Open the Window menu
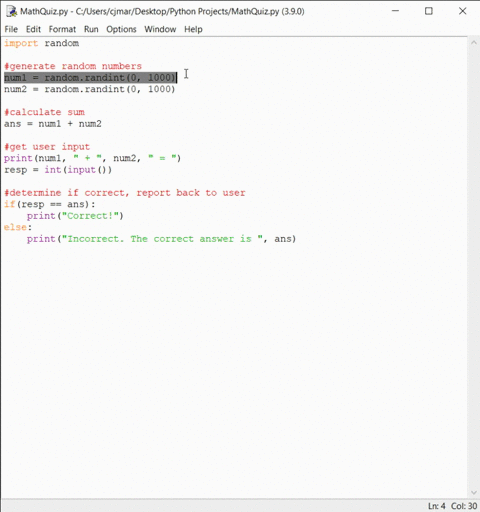 pos(160,29)
